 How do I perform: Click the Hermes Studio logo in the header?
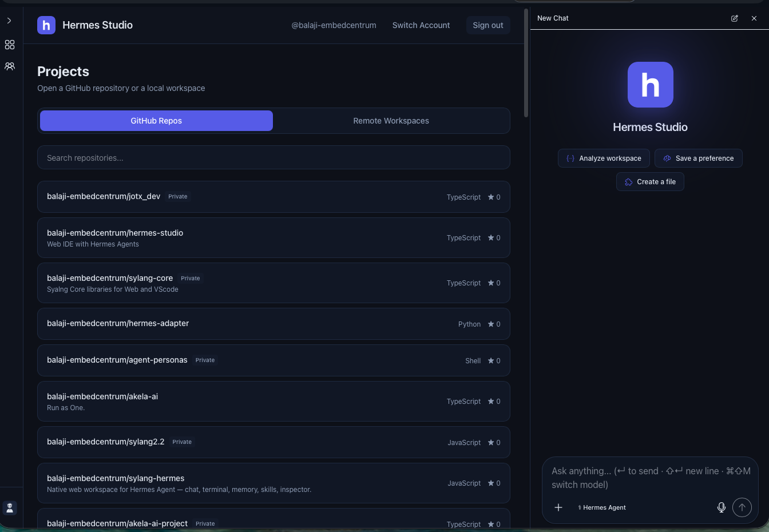(46, 25)
